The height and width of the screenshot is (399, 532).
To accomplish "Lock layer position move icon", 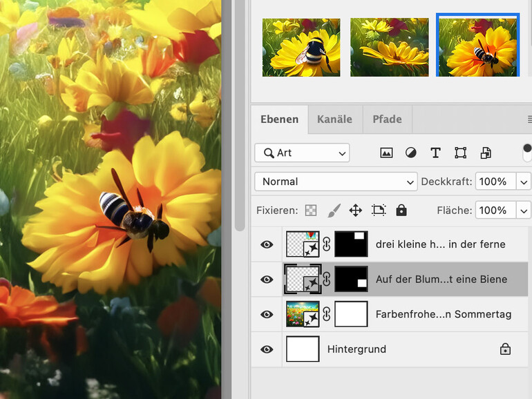I will tap(355, 211).
